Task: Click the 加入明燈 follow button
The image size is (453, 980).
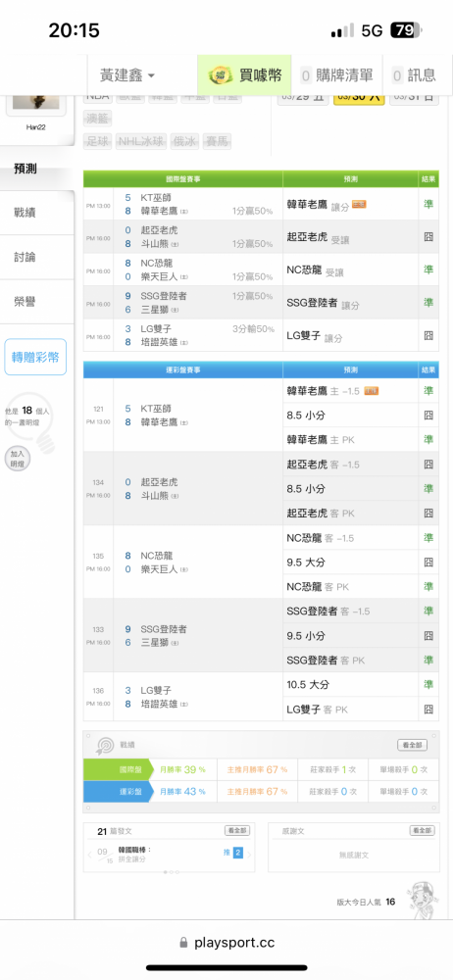Action: (x=17, y=460)
